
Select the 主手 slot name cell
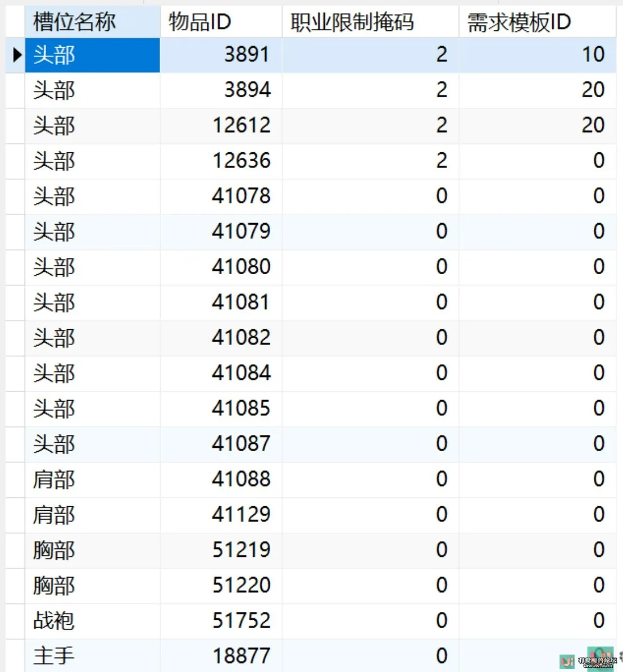click(93, 656)
